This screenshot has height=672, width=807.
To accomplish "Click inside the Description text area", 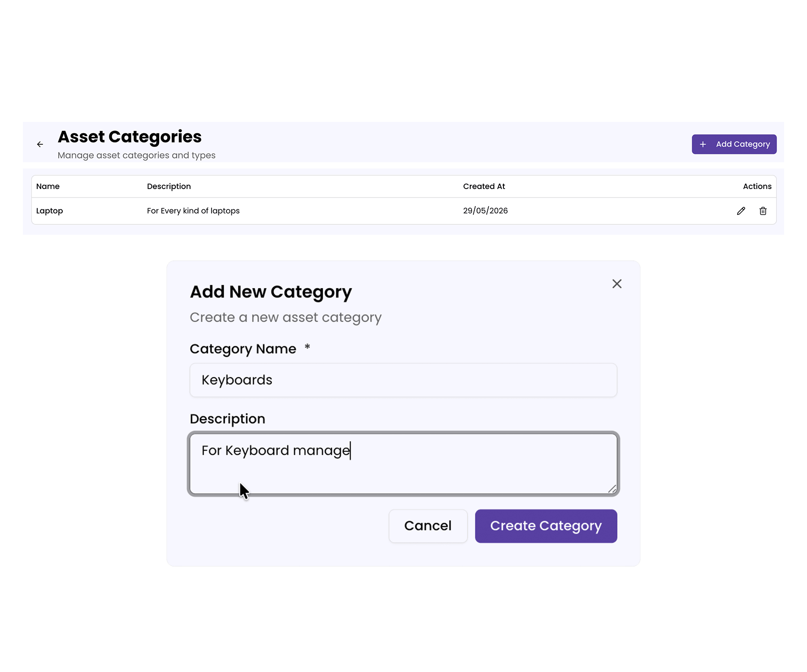I will 403,464.
